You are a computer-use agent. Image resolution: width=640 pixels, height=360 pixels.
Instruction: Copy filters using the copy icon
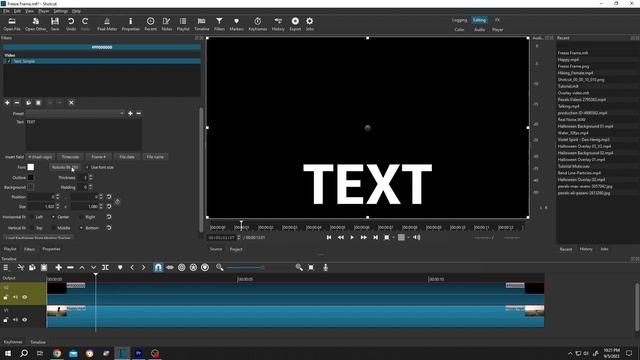[28, 103]
